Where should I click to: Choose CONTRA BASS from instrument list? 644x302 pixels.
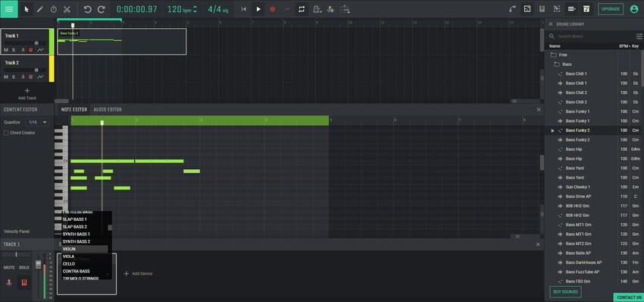[85, 271]
